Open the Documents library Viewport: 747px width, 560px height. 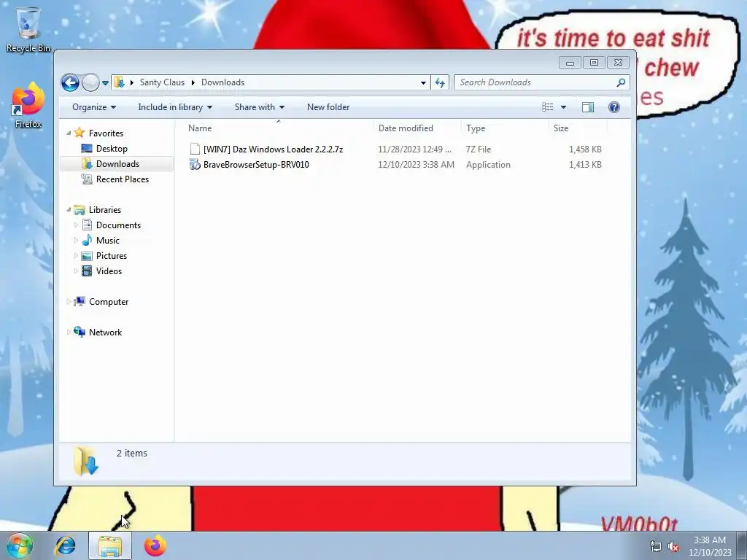pos(118,225)
